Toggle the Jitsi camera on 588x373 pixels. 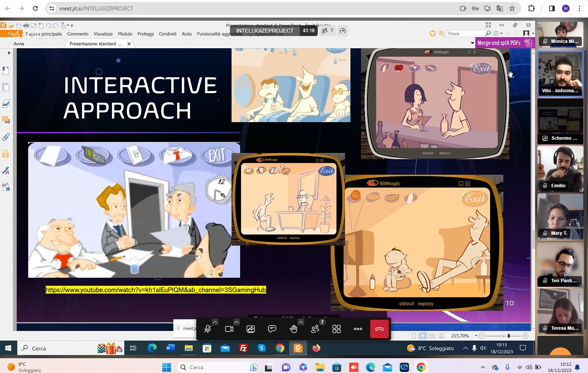[x=229, y=329]
